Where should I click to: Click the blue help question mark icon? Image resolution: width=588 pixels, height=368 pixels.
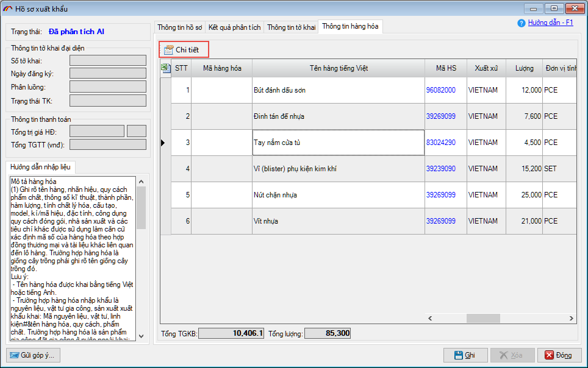point(521,23)
